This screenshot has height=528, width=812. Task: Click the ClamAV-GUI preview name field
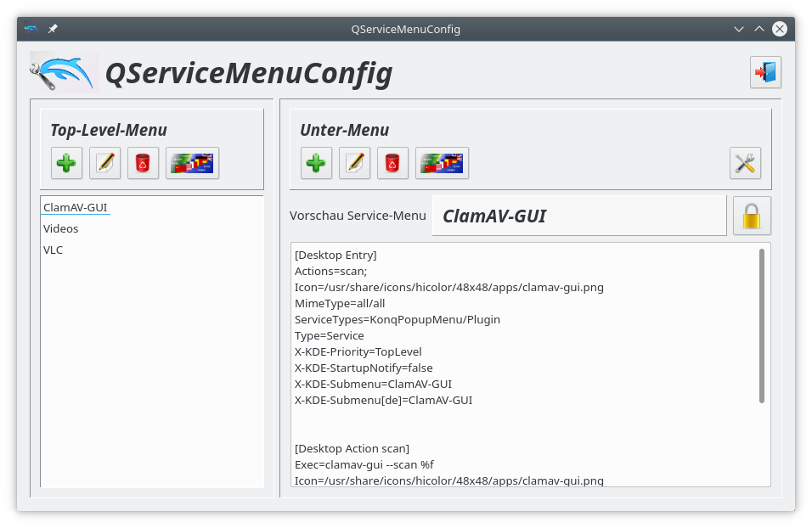(579, 216)
